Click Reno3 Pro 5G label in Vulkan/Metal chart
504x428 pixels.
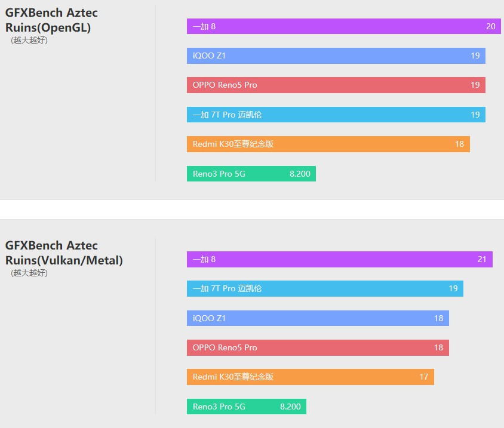219,407
